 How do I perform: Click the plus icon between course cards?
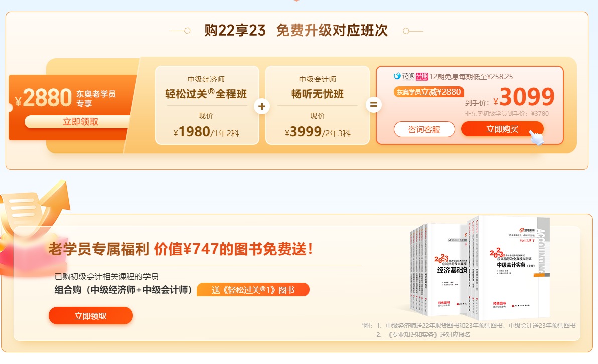(262, 106)
